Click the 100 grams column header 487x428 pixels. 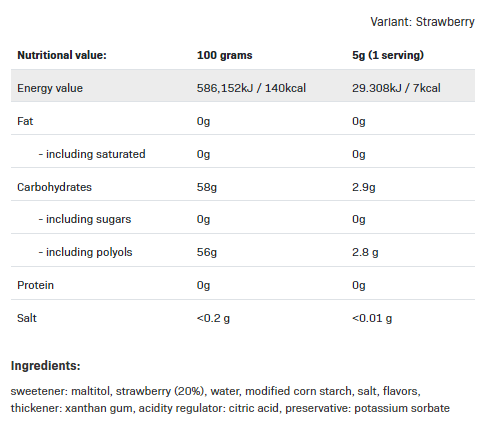(224, 55)
